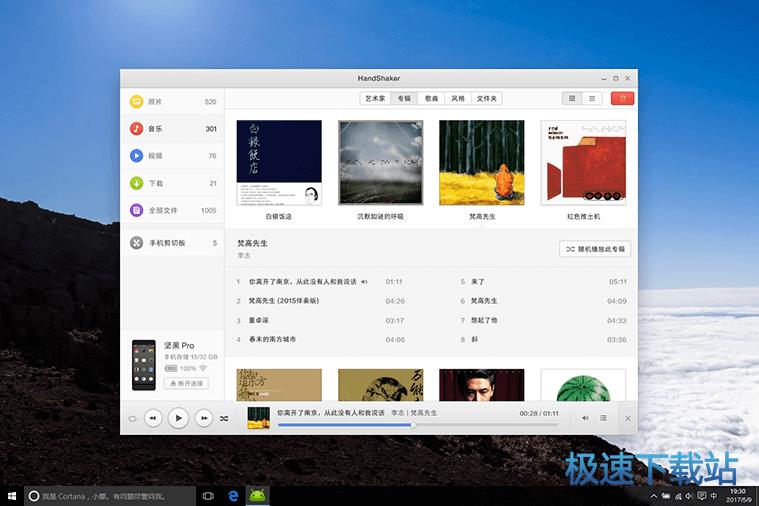Open the 白银饭店 album cover
The width and height of the screenshot is (759, 506).
coord(279,163)
